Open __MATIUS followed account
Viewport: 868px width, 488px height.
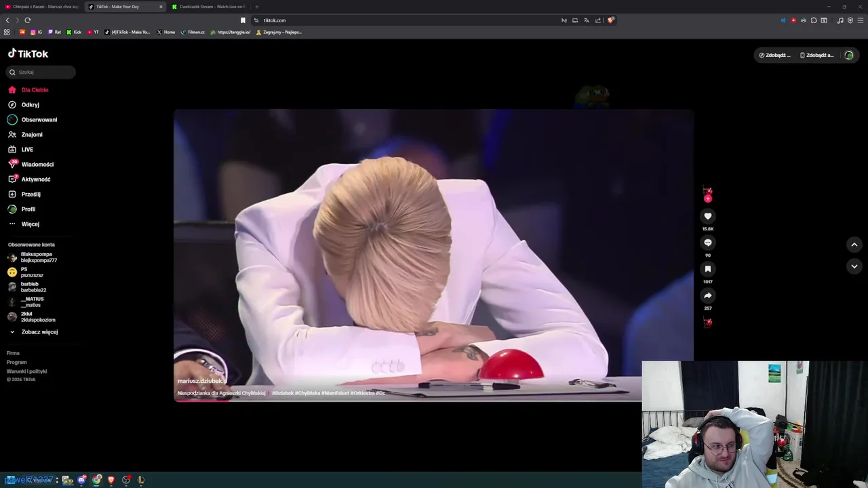coord(26,302)
